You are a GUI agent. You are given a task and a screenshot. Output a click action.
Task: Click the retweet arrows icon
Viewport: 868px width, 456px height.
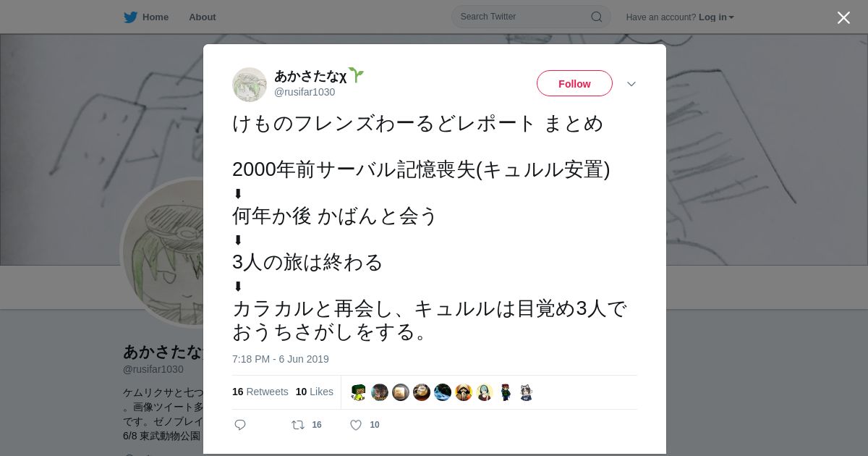point(298,425)
